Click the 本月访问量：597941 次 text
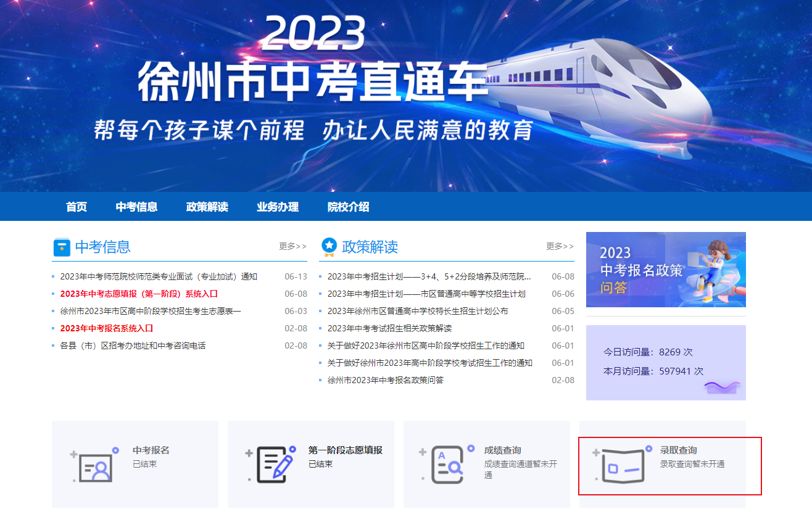 point(653,371)
